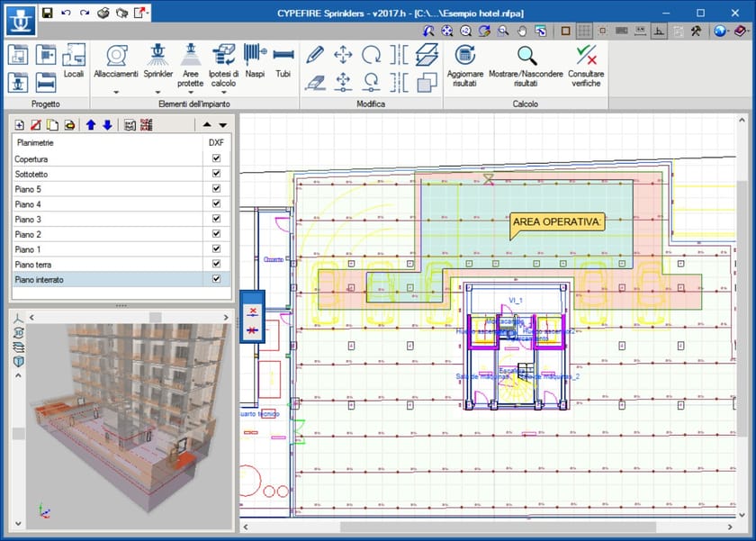Switch to the Sottotetto floor

pyautogui.click(x=54, y=174)
